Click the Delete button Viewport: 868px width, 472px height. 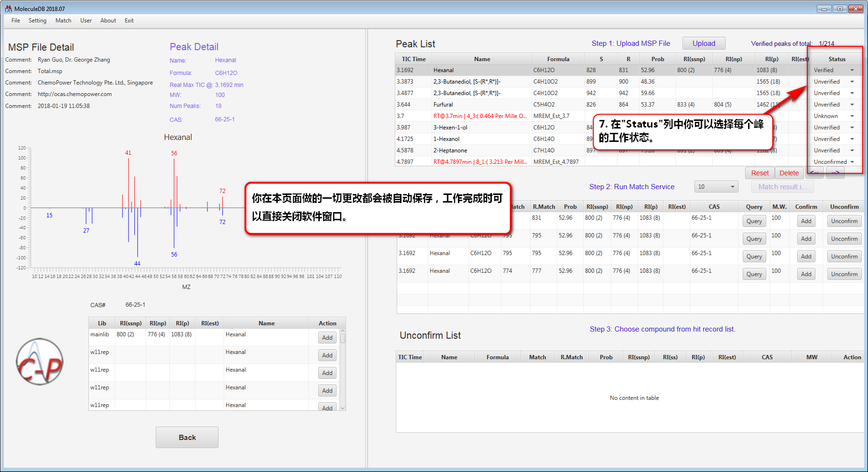789,173
